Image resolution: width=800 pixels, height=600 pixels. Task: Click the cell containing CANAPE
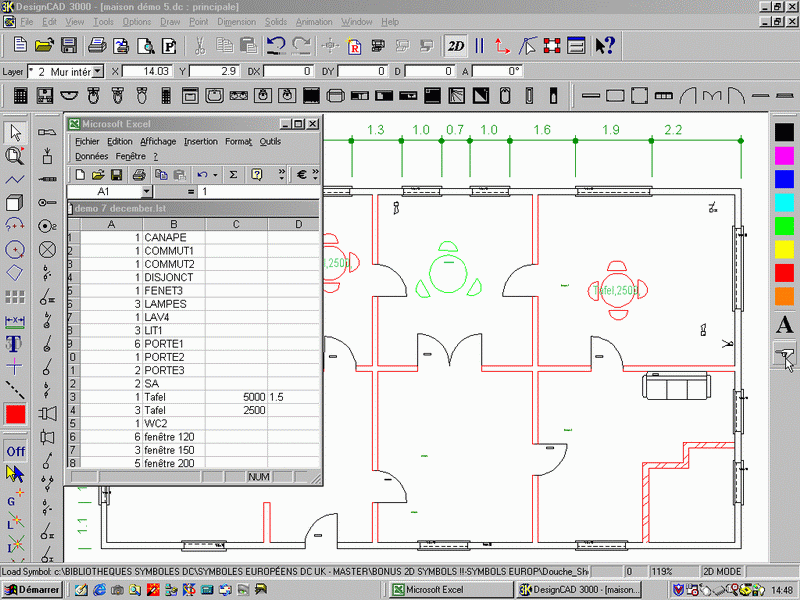click(174, 237)
